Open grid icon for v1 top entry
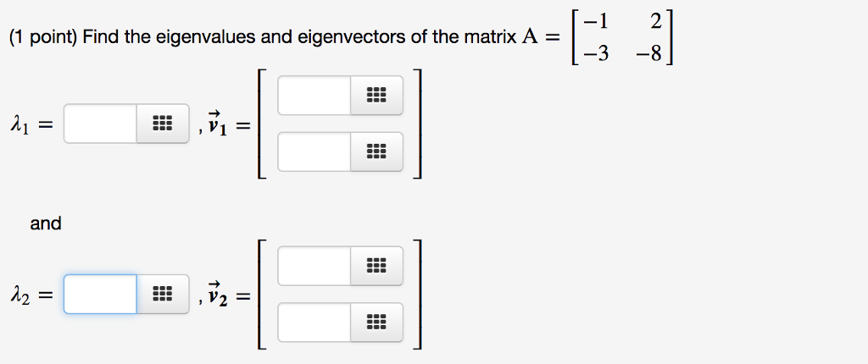 (x=376, y=95)
